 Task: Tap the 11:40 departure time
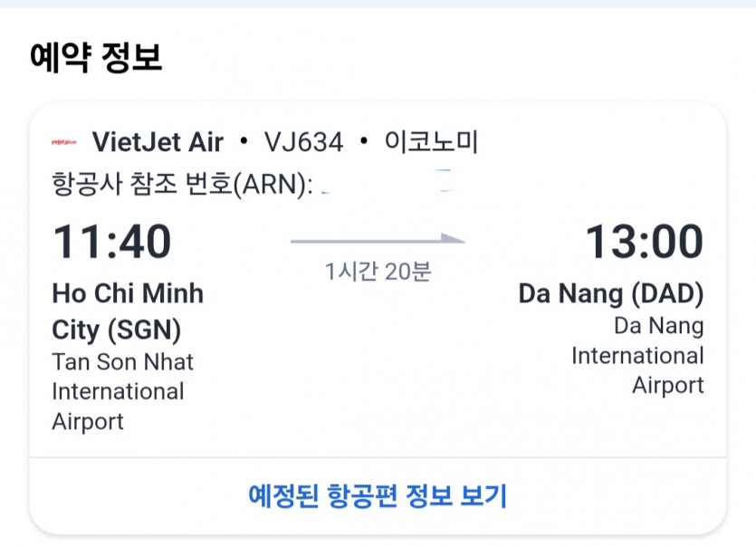[x=111, y=243]
